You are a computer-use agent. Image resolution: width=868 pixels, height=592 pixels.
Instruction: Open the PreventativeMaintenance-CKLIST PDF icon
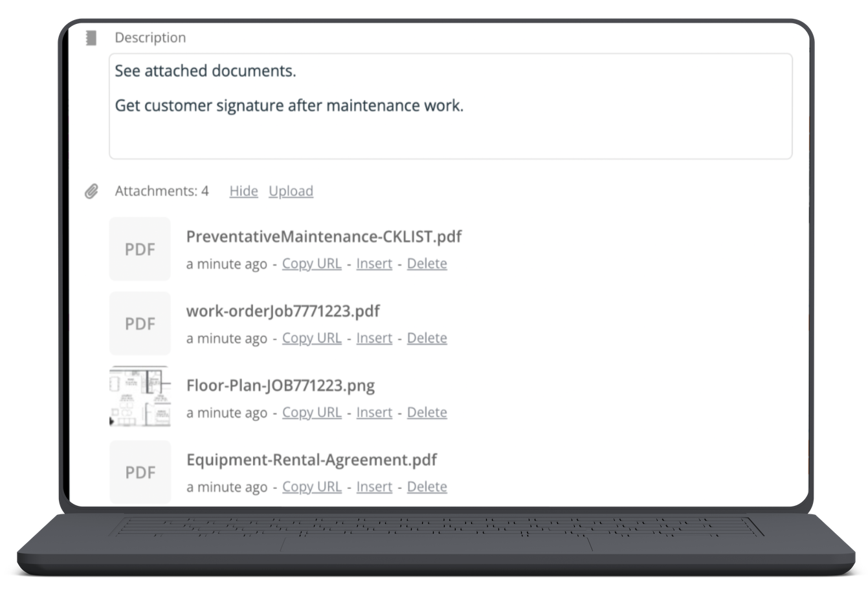140,249
